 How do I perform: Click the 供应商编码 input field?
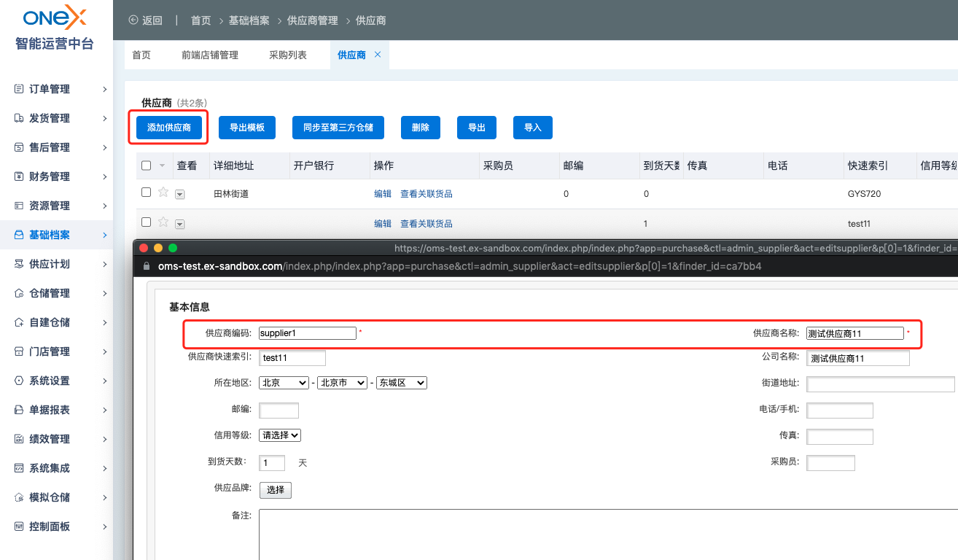tap(308, 333)
